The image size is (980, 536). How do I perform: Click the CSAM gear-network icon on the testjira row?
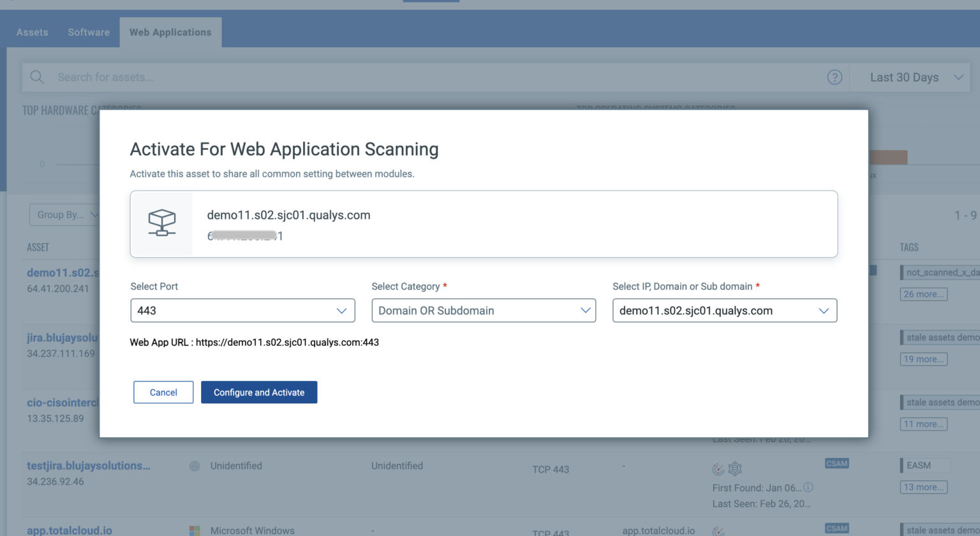tap(734, 468)
